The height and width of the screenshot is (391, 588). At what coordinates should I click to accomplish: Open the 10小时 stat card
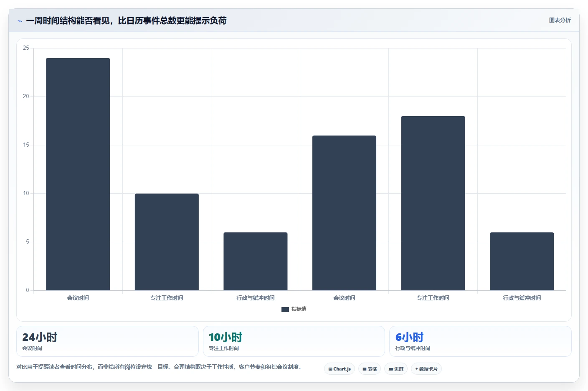(x=294, y=341)
